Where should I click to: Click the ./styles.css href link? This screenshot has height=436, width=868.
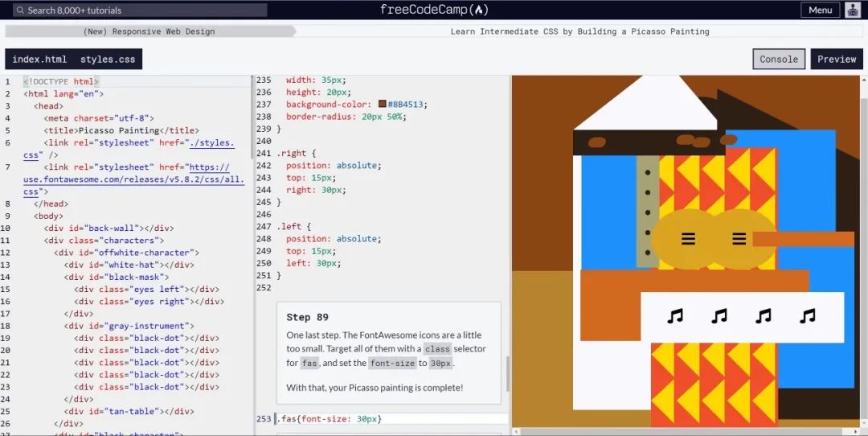[129, 149]
